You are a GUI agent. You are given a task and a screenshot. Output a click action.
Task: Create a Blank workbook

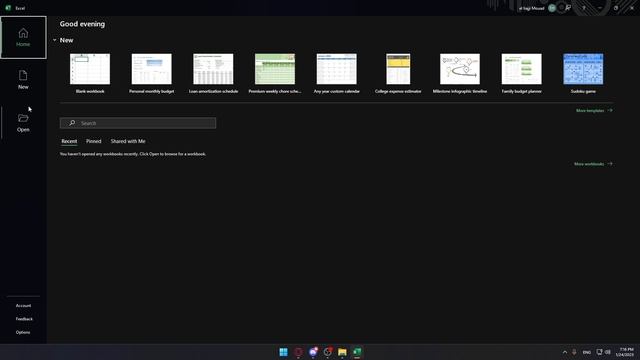[90, 73]
